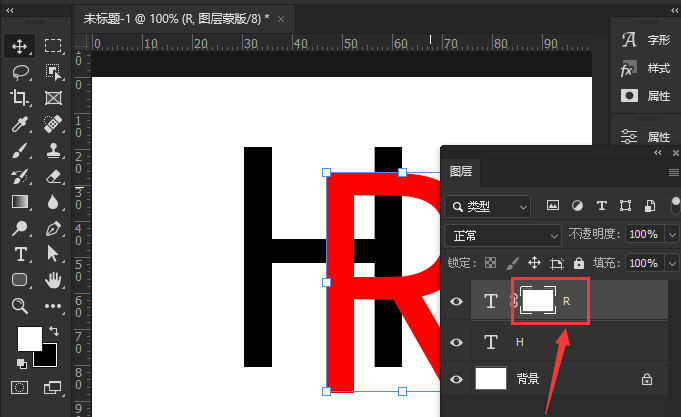Hide the R text layer
681x417 pixels.
pos(457,300)
